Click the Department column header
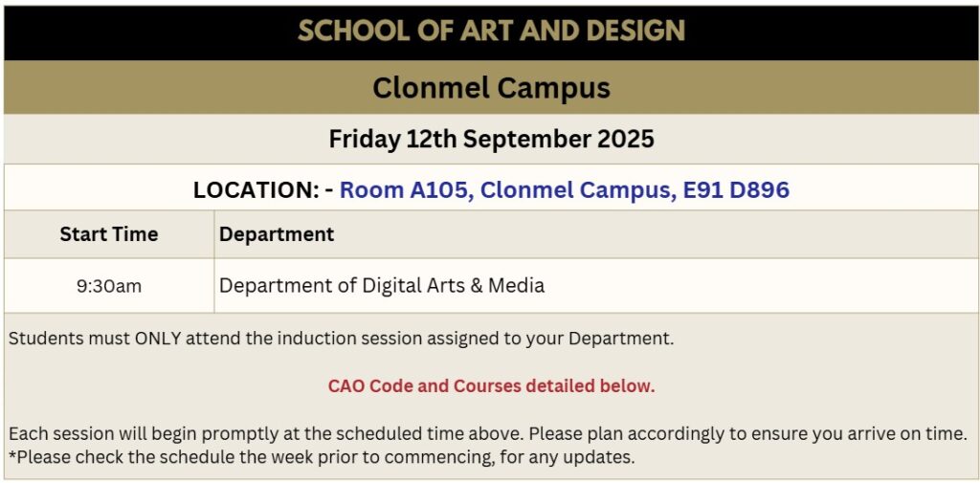This screenshot has width=980, height=483. (x=277, y=234)
